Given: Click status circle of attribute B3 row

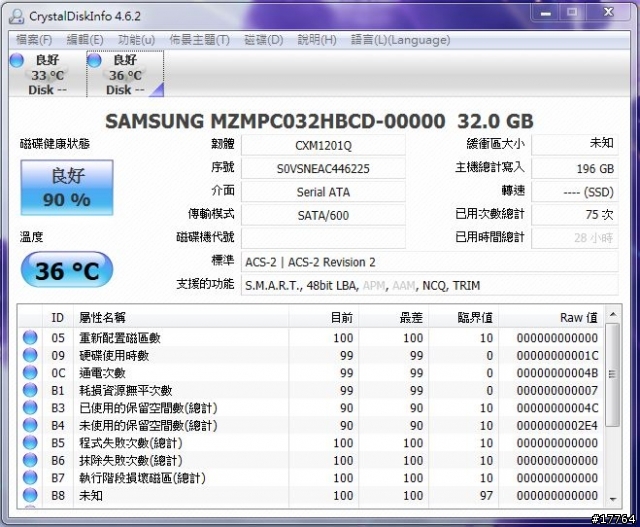Looking at the screenshot, I should pyautogui.click(x=30, y=408).
